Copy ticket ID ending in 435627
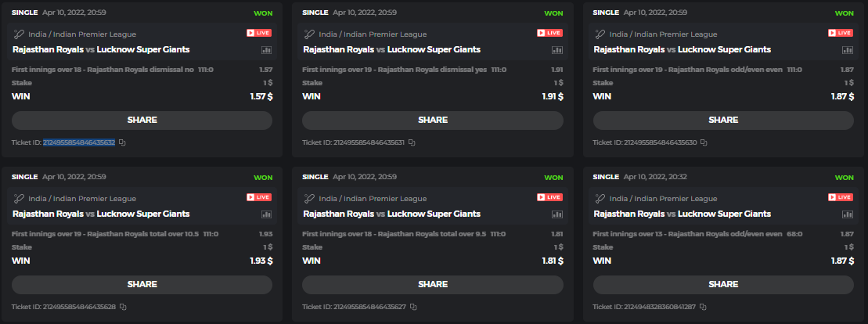The image size is (868, 324). point(413,307)
